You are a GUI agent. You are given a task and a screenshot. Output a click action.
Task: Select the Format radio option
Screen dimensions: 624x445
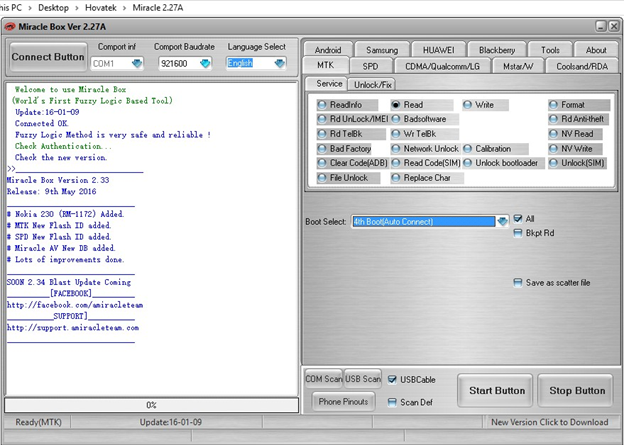553,105
